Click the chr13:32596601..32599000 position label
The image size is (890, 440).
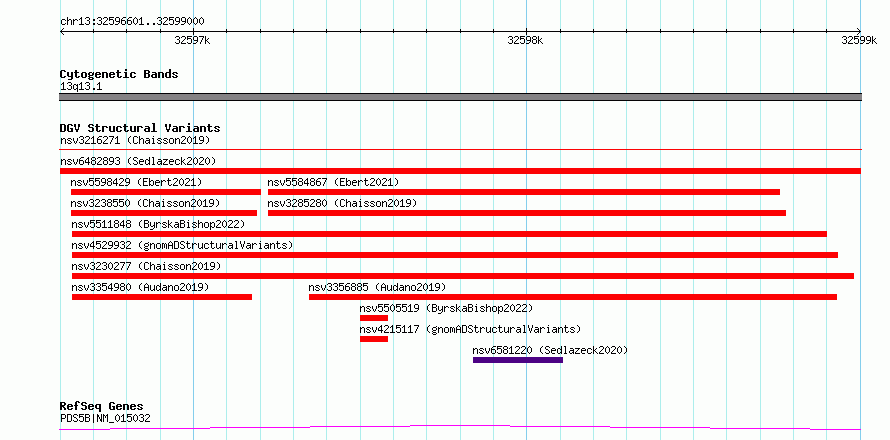click(x=132, y=22)
